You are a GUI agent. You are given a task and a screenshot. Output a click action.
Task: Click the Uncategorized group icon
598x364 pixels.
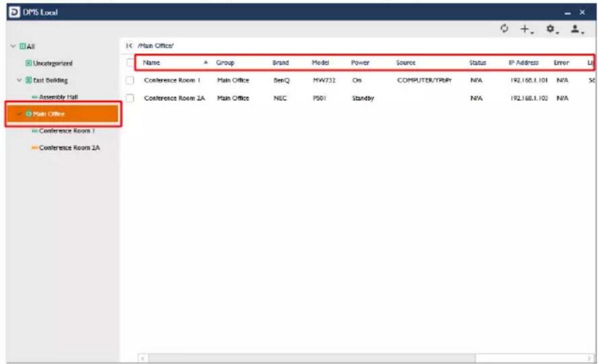pos(29,63)
